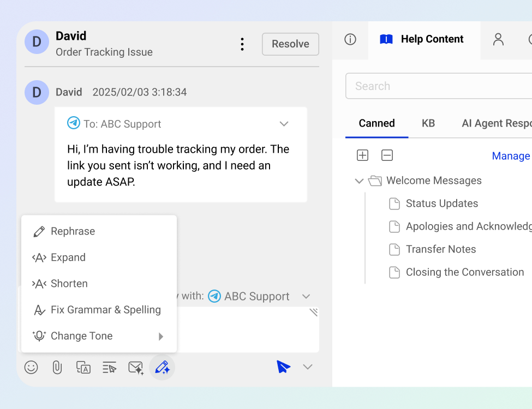Click the envelope with sparkle icon
The height and width of the screenshot is (409, 532).
(135, 367)
